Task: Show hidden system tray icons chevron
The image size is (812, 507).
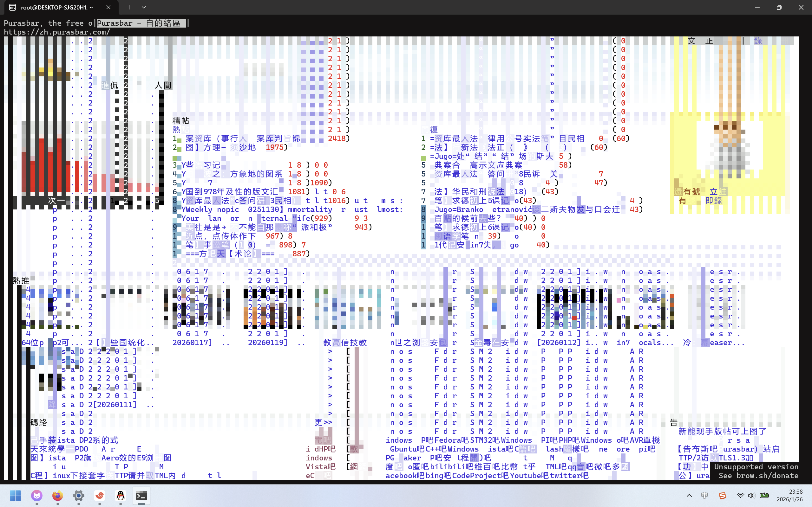Action: 689,495
